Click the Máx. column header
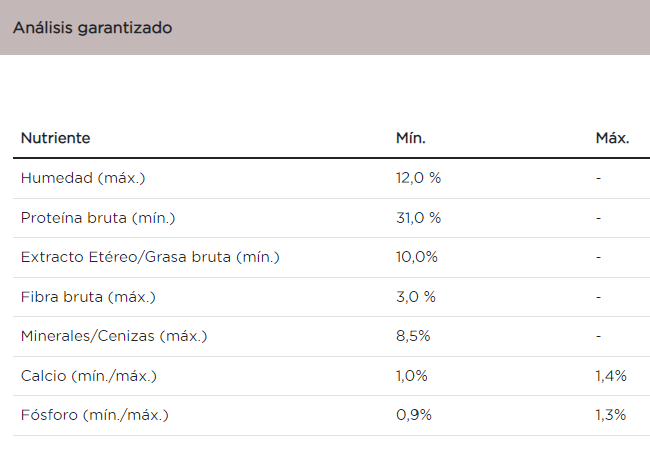 click(612, 138)
